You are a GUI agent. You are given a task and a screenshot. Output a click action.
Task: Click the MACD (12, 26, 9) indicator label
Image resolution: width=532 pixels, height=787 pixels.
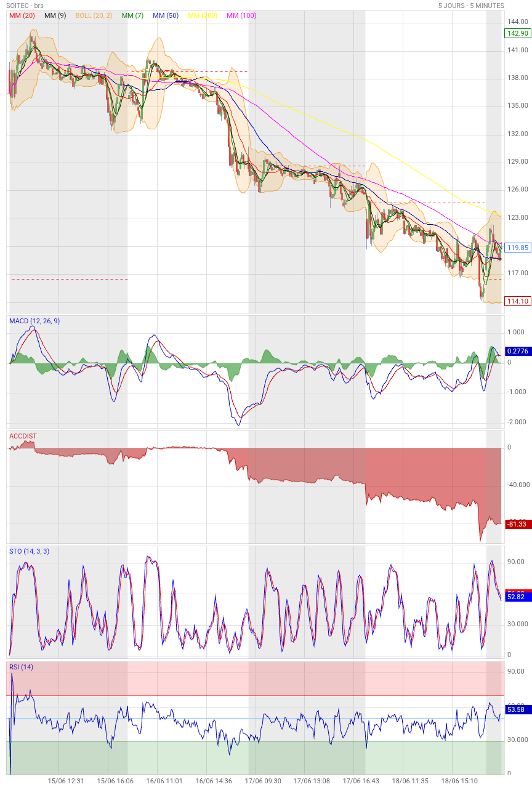click(34, 321)
